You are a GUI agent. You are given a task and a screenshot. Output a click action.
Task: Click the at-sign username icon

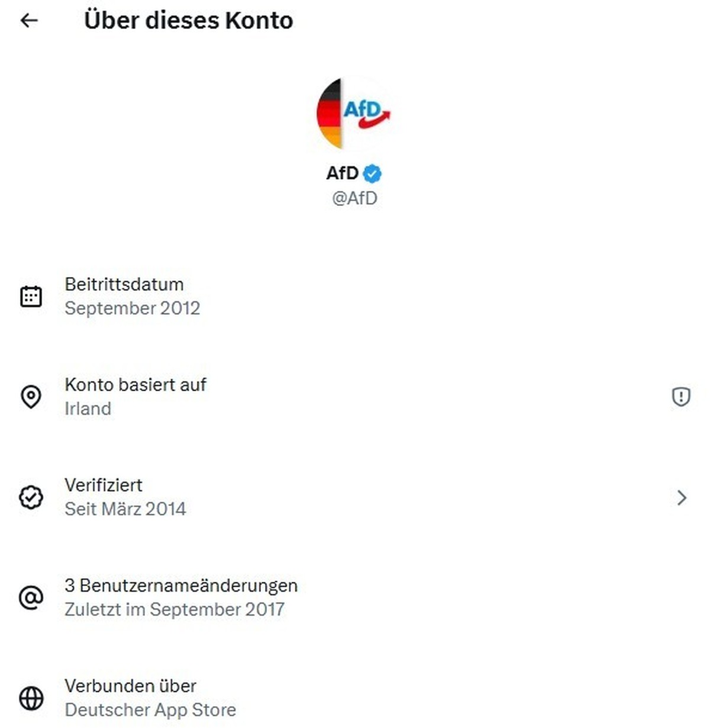31,598
